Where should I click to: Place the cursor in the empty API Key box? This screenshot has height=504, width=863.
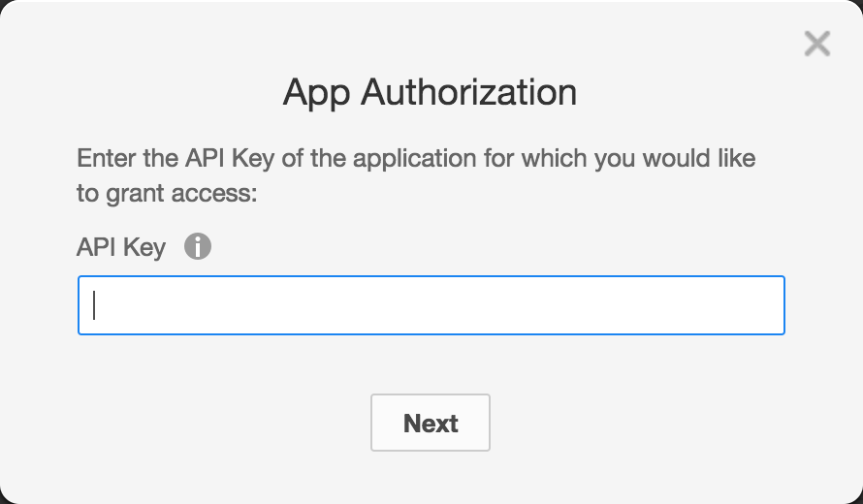coord(431,305)
